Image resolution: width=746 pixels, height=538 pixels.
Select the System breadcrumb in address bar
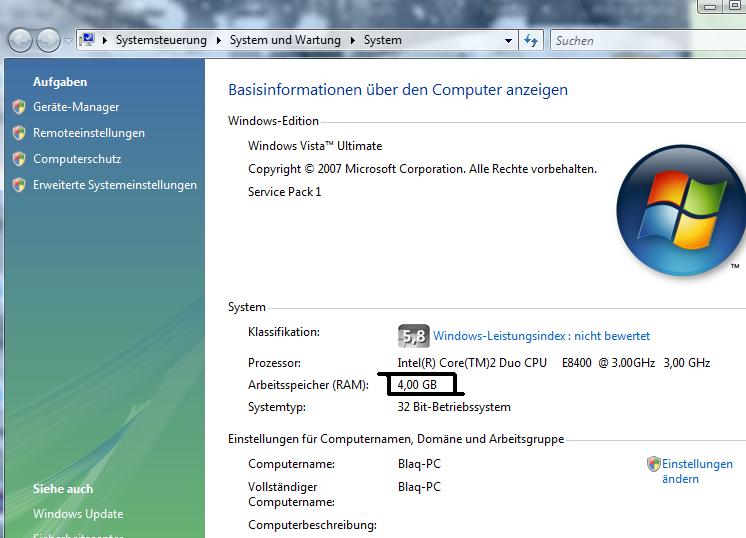[383, 40]
